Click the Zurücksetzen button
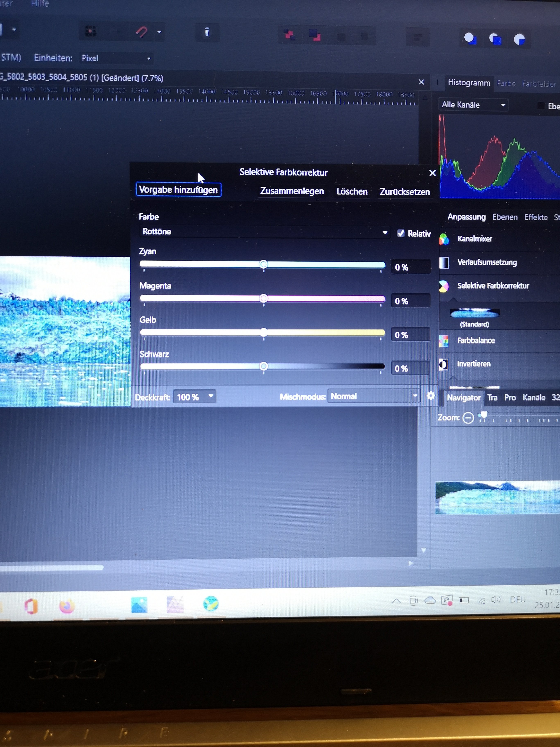This screenshot has height=747, width=560. pos(405,192)
